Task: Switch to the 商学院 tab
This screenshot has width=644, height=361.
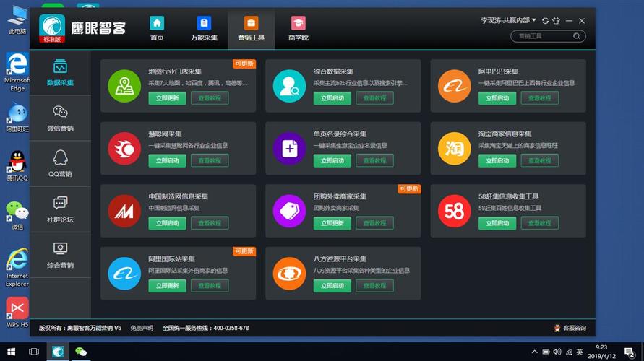Action: pos(299,29)
